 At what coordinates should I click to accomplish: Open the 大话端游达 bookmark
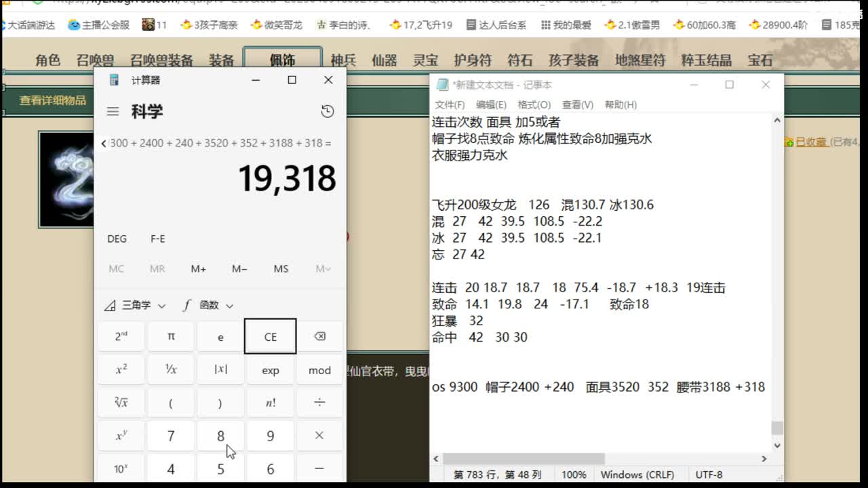point(29,25)
